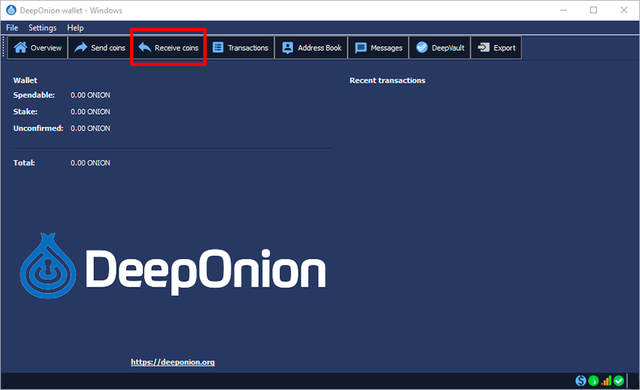The image size is (640, 390).
Task: Open the Messages page
Action: pos(378,48)
